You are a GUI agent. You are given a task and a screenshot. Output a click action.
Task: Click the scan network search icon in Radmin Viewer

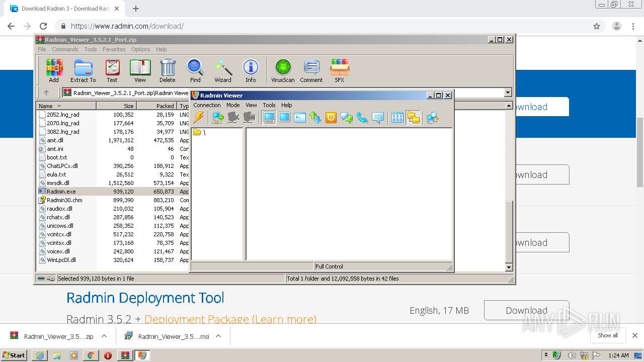click(433, 118)
